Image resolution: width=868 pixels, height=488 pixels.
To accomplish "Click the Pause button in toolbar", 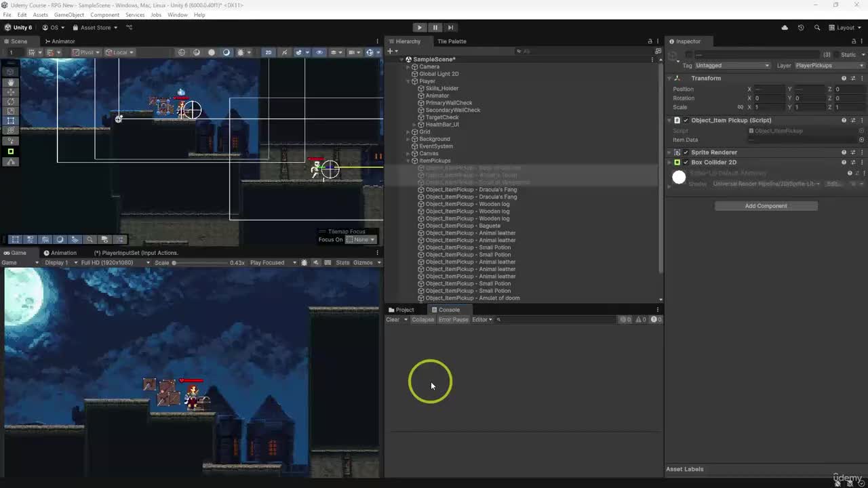I will click(x=435, y=28).
